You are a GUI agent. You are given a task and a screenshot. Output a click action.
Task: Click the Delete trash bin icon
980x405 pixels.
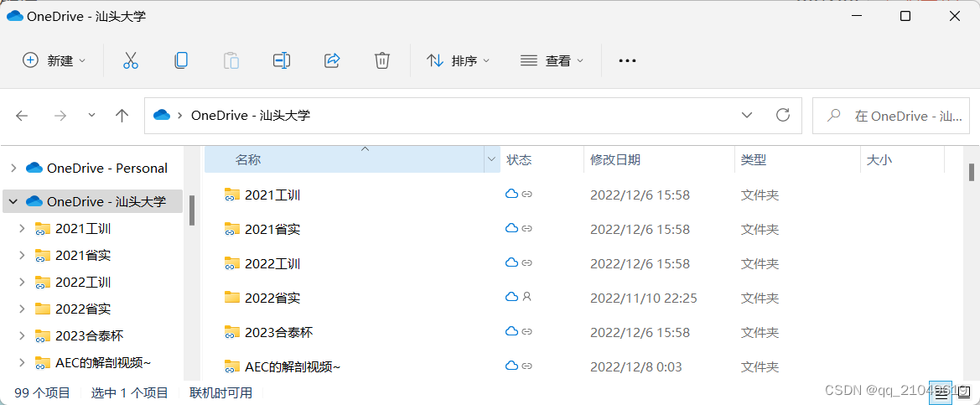[x=382, y=60]
